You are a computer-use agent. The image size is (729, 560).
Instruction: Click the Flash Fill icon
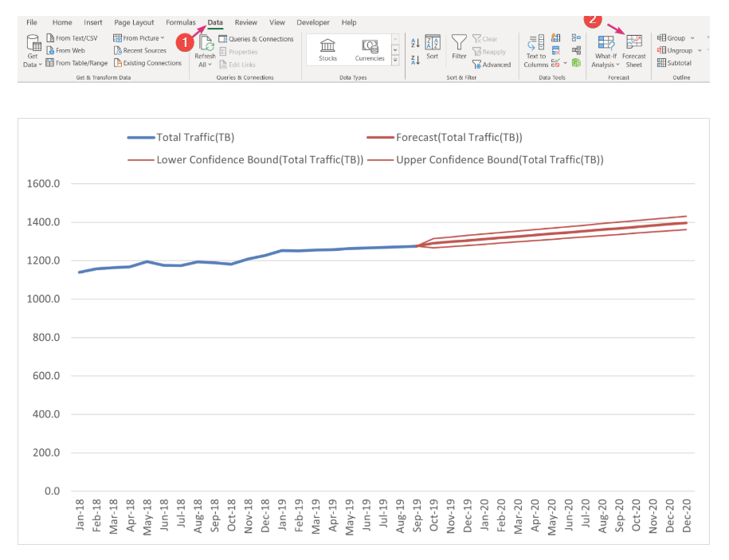[555, 38]
